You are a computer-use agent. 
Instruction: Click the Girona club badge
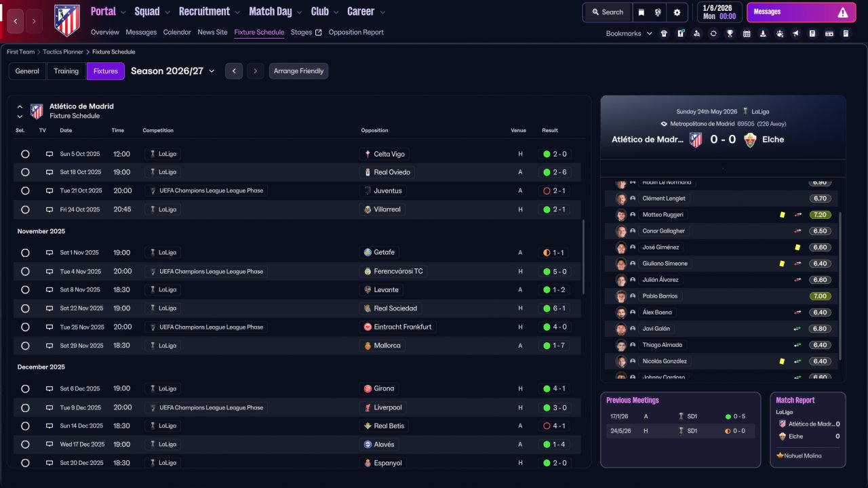368,389
